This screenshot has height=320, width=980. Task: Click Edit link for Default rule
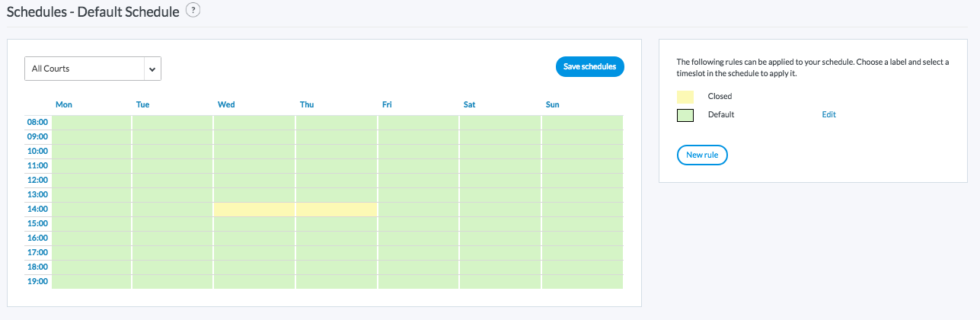coord(828,115)
